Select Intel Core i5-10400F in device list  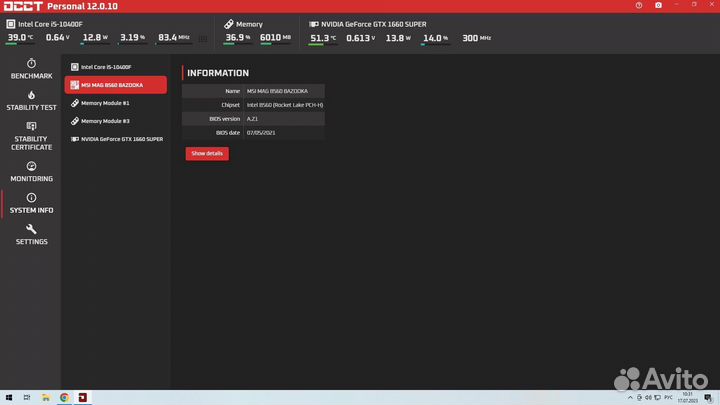(116, 67)
